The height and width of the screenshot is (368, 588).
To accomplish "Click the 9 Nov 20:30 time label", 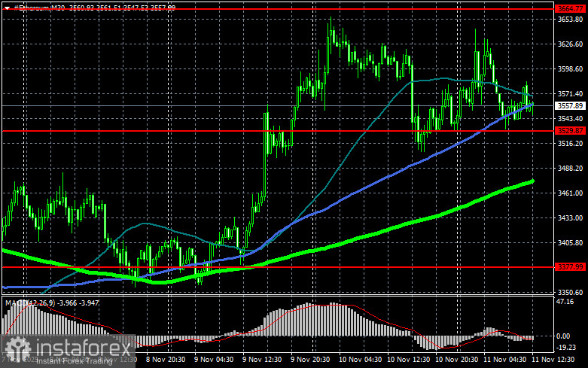I will coord(310,360).
